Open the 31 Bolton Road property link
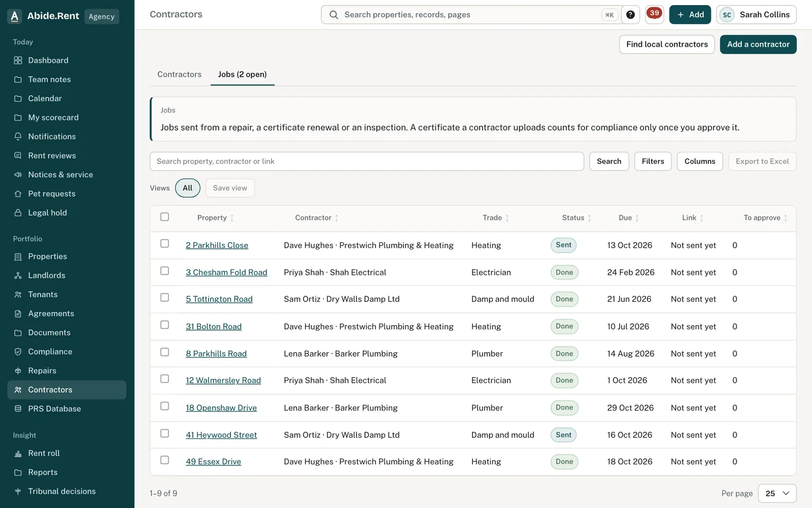 coord(214,327)
